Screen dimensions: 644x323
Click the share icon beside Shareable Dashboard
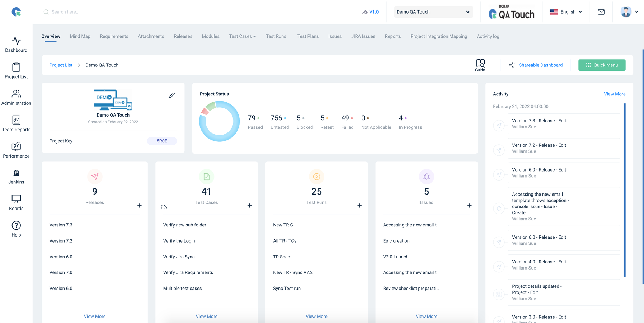pos(512,65)
